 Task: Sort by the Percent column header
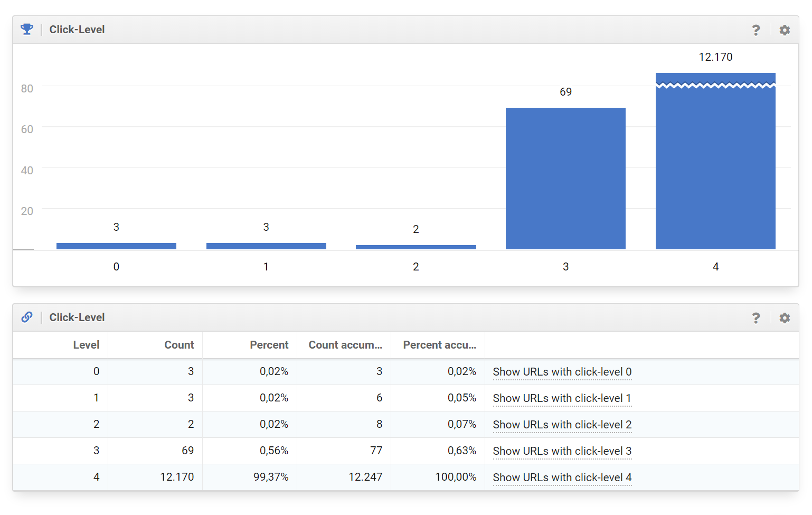coord(269,345)
